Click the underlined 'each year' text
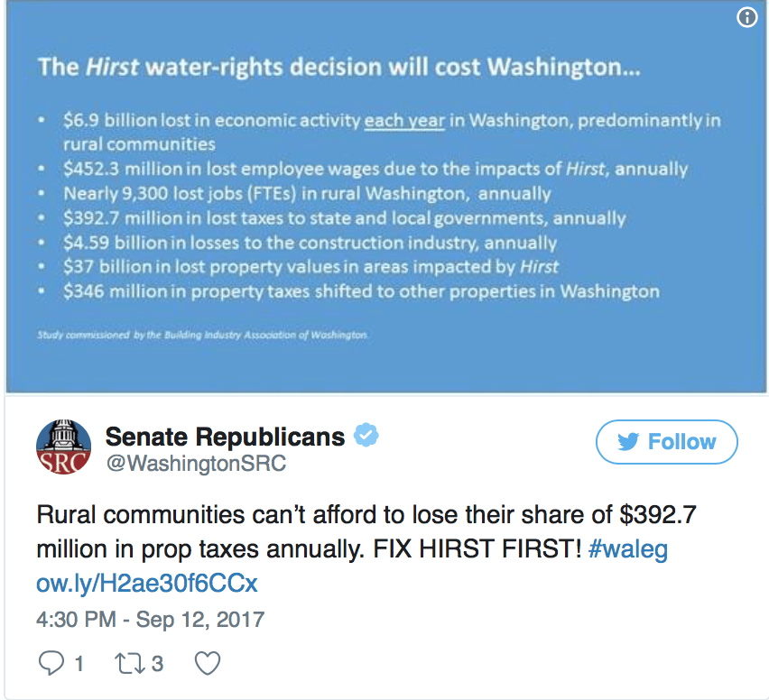Image resolution: width=769 pixels, height=700 pixels. tap(404, 121)
